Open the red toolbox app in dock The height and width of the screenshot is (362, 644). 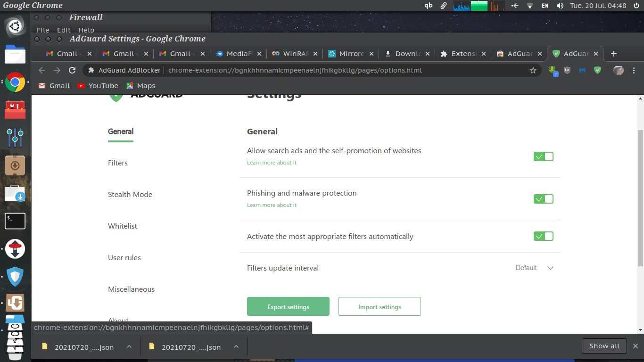pos(15,110)
